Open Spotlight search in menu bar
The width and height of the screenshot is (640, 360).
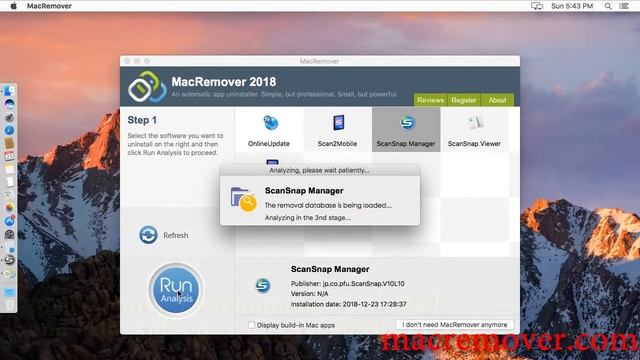click(x=608, y=6)
